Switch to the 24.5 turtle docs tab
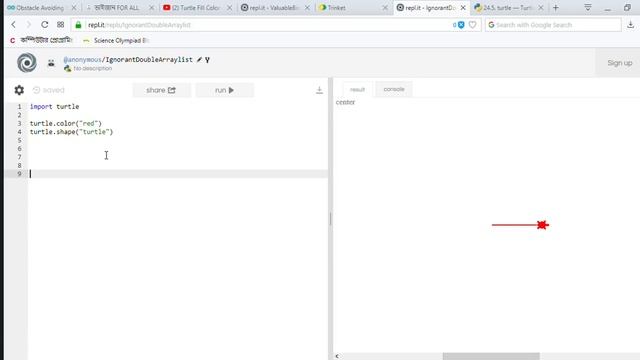 tap(507, 8)
